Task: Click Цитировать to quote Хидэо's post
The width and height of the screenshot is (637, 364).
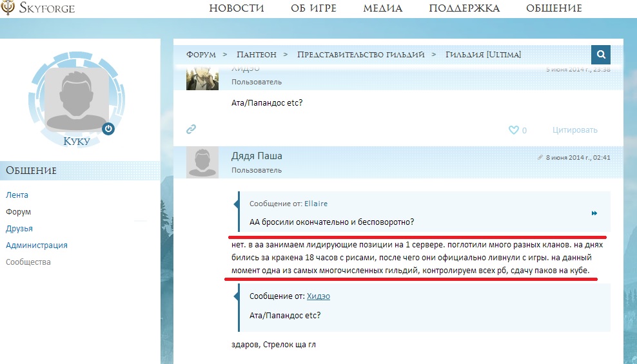Action: 575,130
